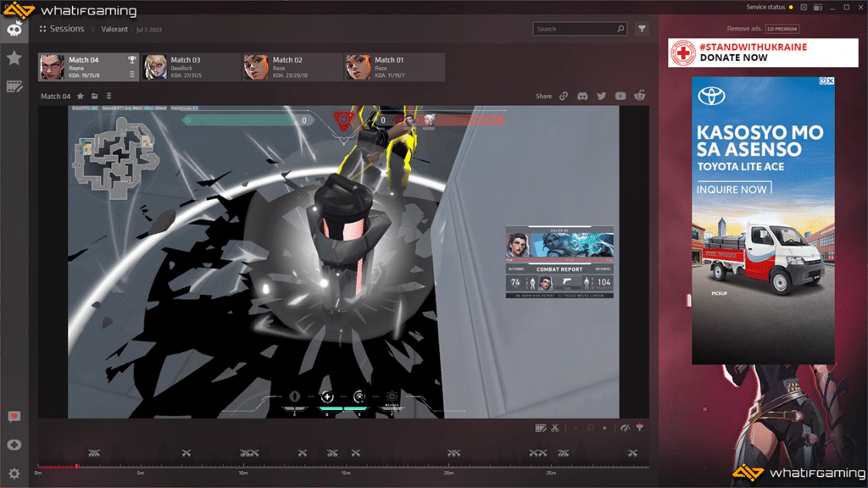The height and width of the screenshot is (488, 868).
Task: Copy share link with the chain icon
Action: (564, 96)
